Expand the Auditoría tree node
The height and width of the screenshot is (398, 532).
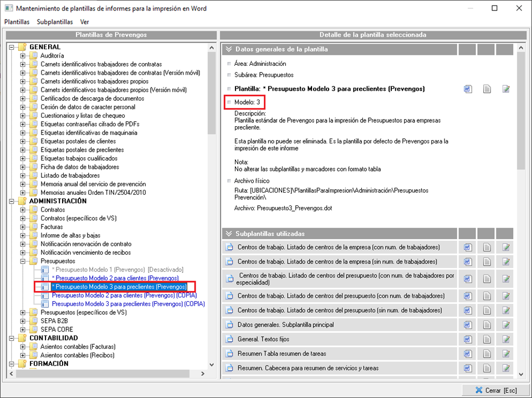(x=23, y=56)
